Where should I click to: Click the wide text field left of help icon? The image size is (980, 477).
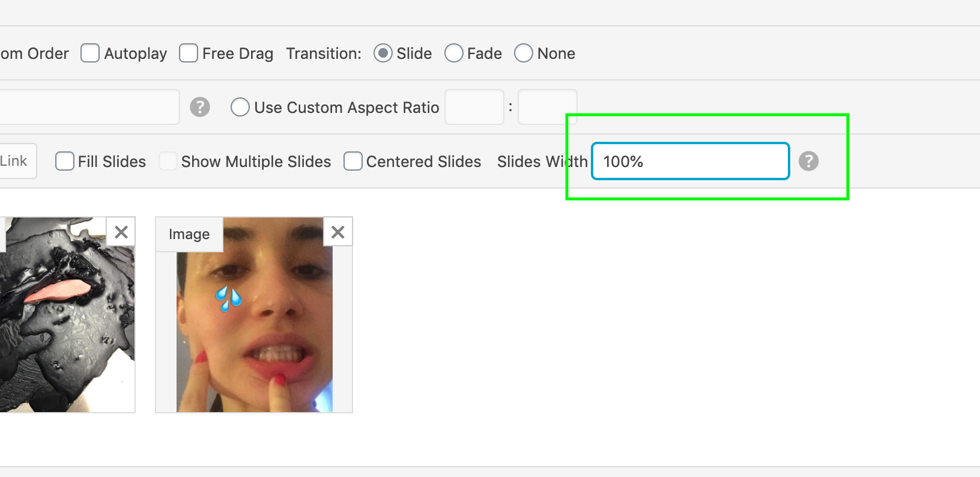click(x=90, y=107)
